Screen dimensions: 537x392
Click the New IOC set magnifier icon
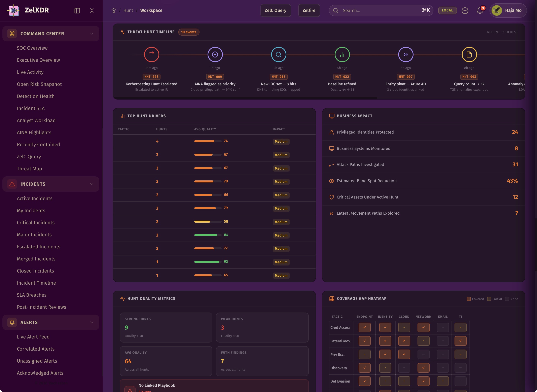click(278, 54)
